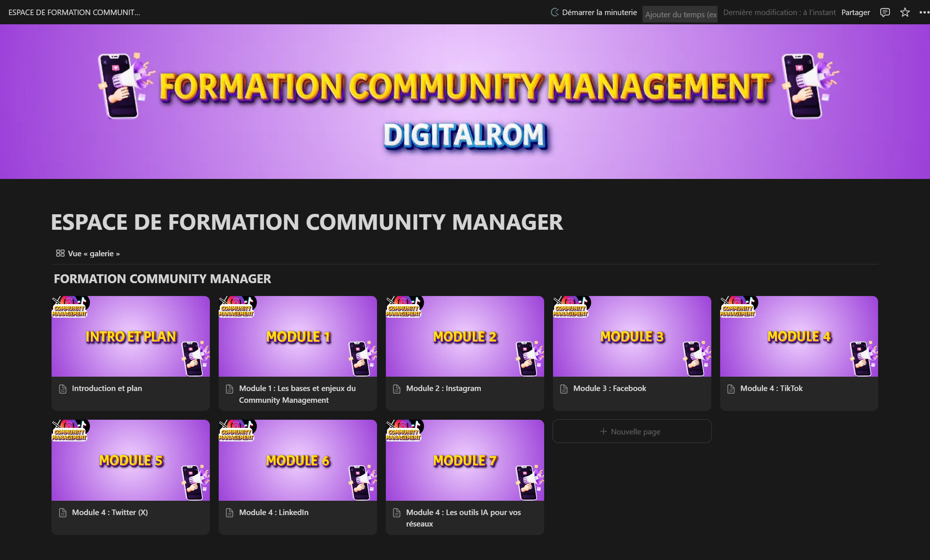Viewport: 930px width, 560px height.
Task: Open the MODULE 2 card cover
Action: pyautogui.click(x=465, y=336)
